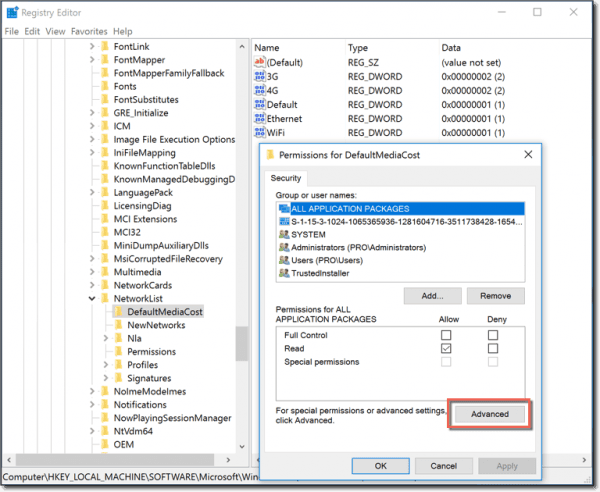This screenshot has width=600, height=492.
Task: Expand the Profiles subkey
Action: pos(106,365)
